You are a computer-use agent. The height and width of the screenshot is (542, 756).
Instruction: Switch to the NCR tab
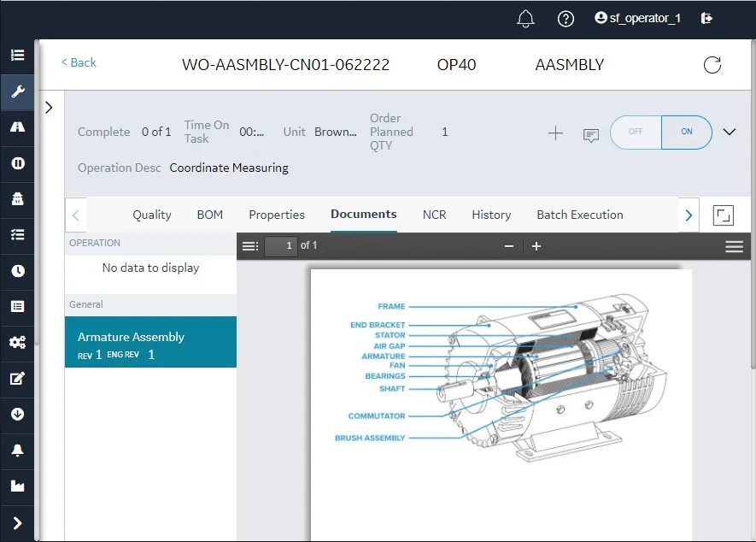[x=435, y=215]
